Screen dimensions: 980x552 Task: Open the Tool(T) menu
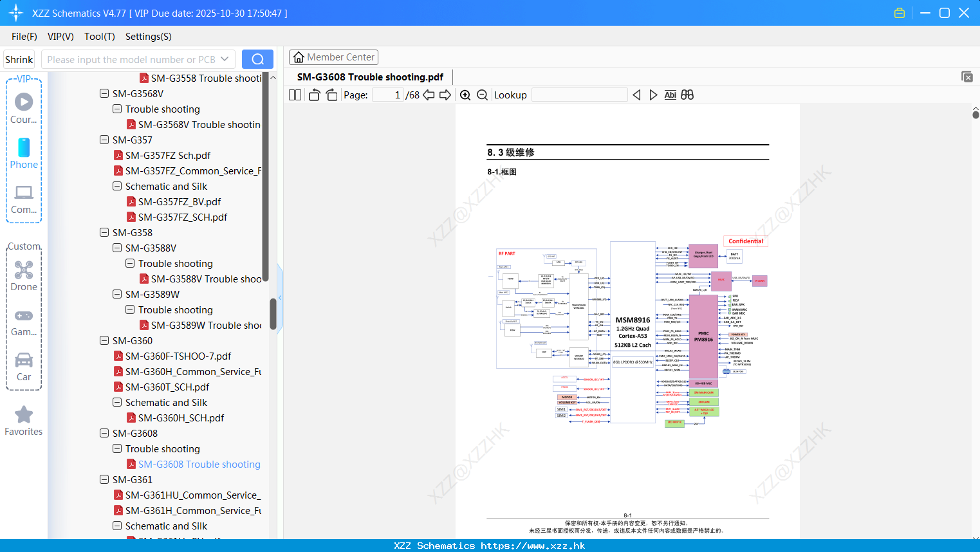[x=100, y=37]
